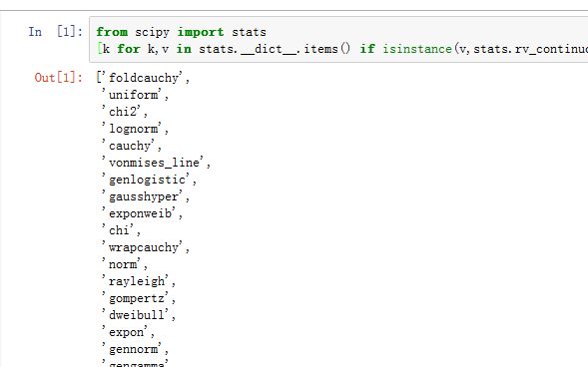588x367 pixels.
Task: Click the 'rayleigh' output entry
Action: pyautogui.click(x=137, y=281)
